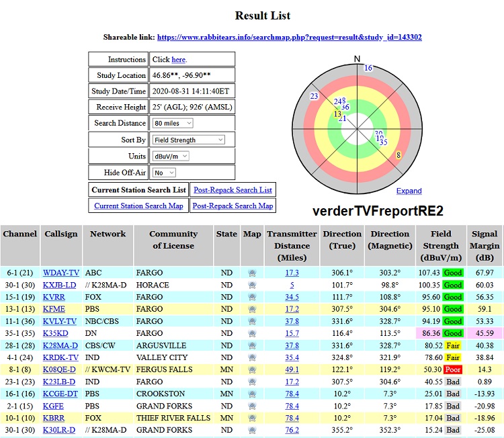Click the map icon in WDAY-TV row
Screen dimensions: 504x438
252,273
